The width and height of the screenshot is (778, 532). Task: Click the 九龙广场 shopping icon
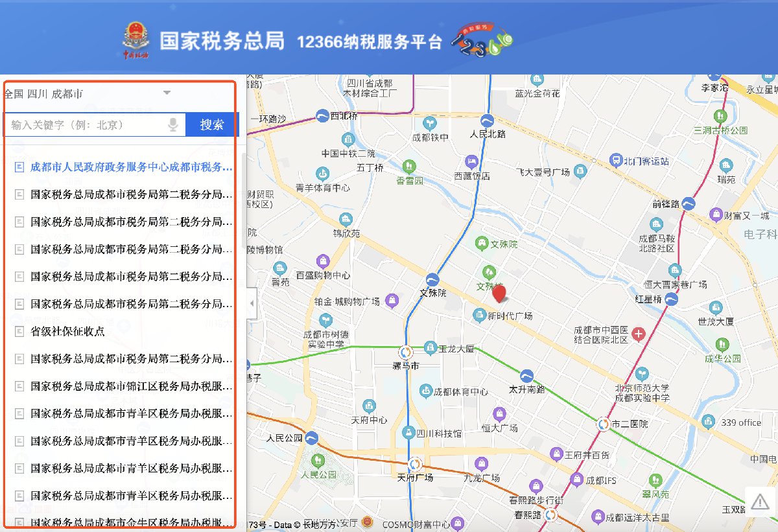[x=480, y=463]
